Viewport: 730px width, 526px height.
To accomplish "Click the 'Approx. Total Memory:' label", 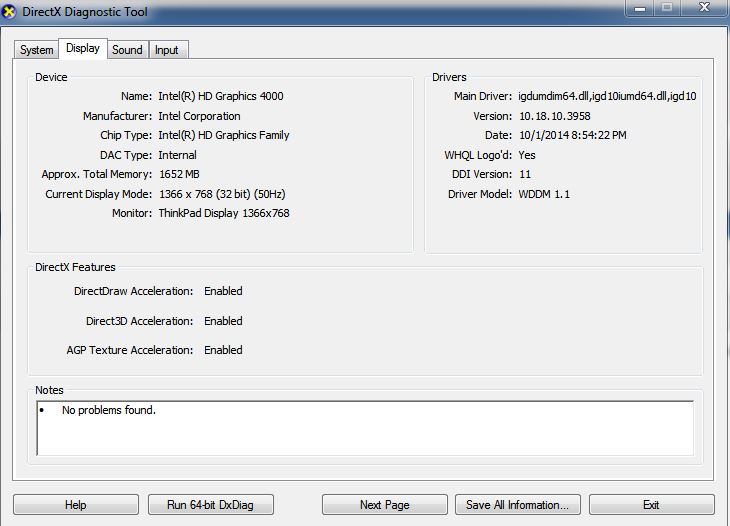I will pos(97,175).
